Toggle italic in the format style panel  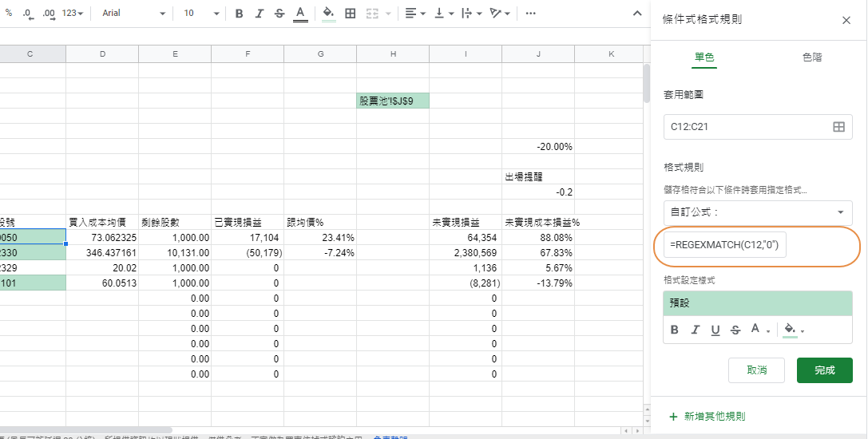coord(695,330)
